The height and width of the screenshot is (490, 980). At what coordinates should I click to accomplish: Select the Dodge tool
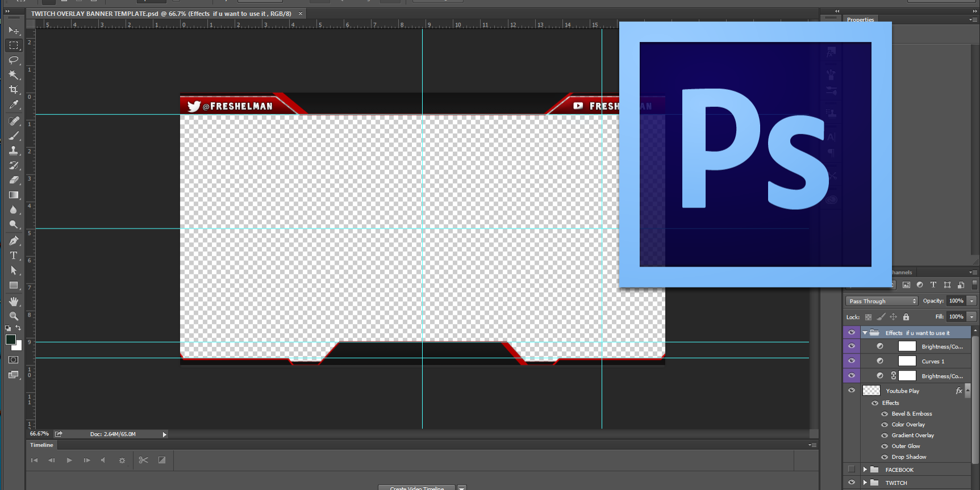pos(14,225)
